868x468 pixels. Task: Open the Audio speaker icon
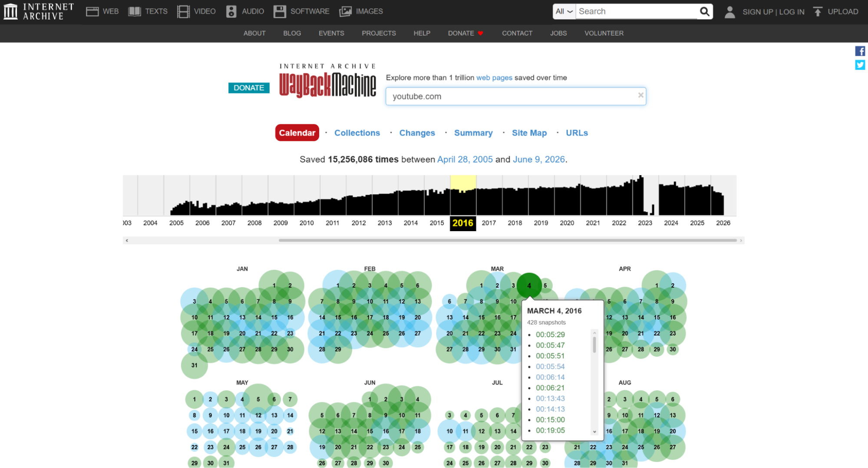click(231, 11)
